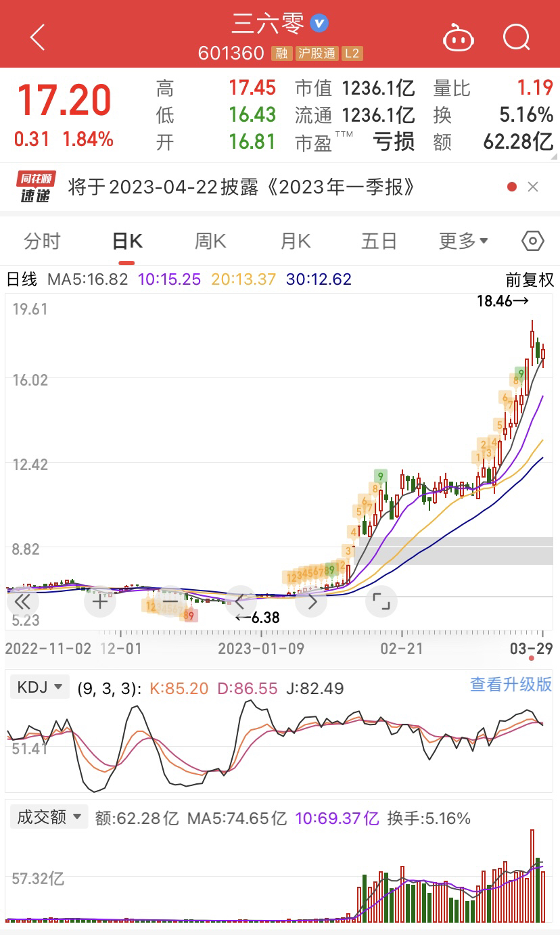Switch to 分时 tab
Screen dimensions: 560x945
[42, 241]
